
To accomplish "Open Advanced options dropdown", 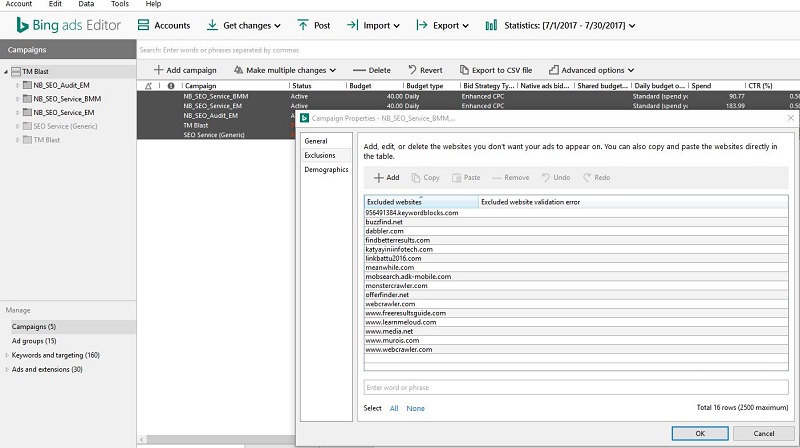I will (x=591, y=70).
